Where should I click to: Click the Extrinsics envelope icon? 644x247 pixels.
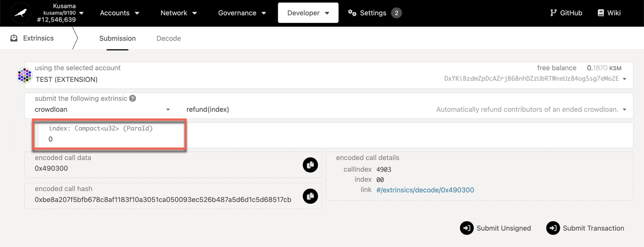click(14, 38)
